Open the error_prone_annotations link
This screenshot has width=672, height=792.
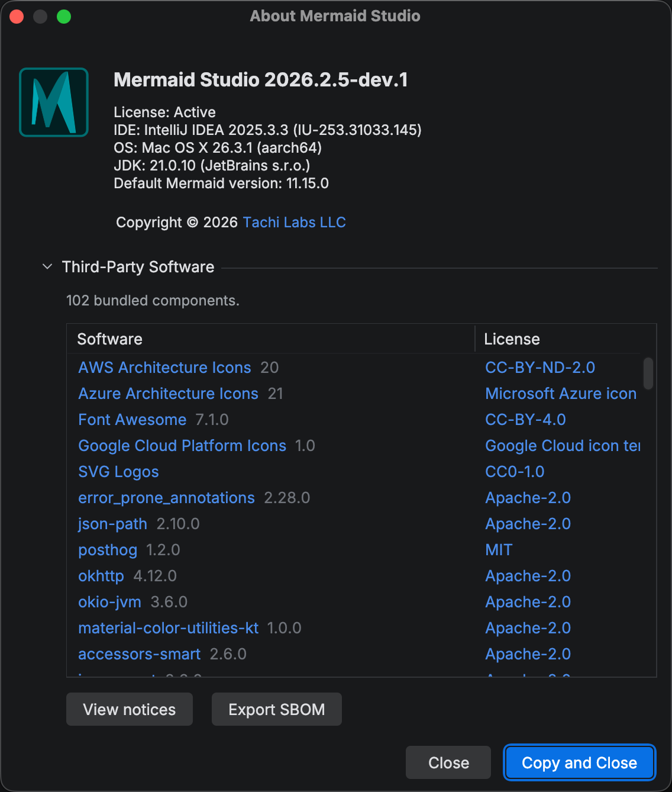coord(166,498)
